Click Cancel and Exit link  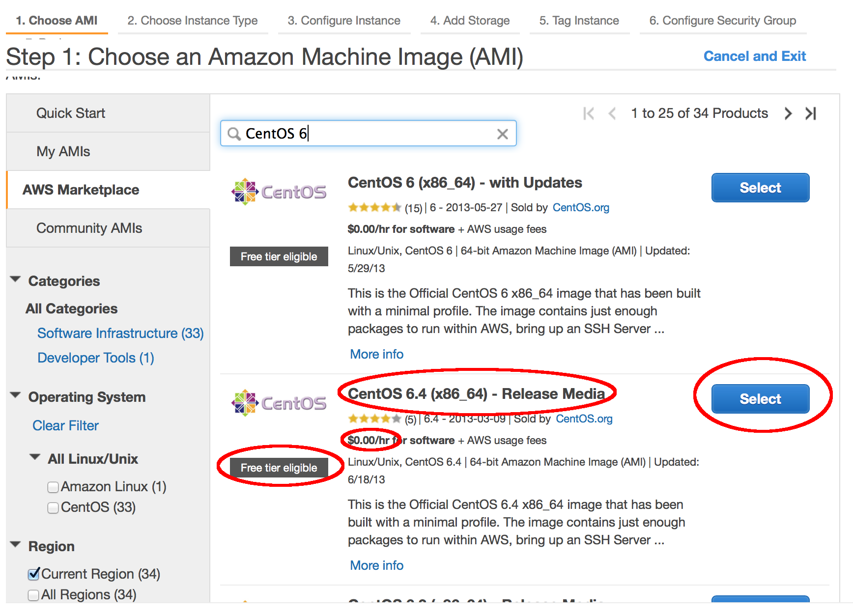tap(755, 56)
